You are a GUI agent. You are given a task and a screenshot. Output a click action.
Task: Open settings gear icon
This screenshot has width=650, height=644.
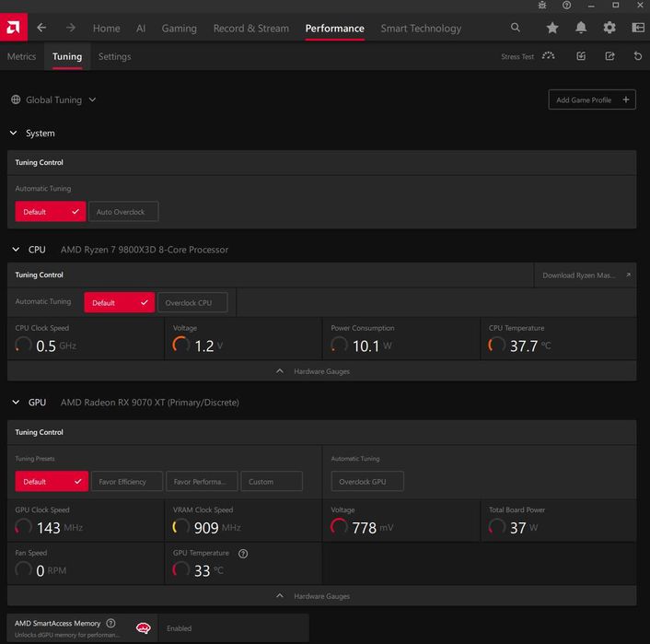click(x=609, y=28)
